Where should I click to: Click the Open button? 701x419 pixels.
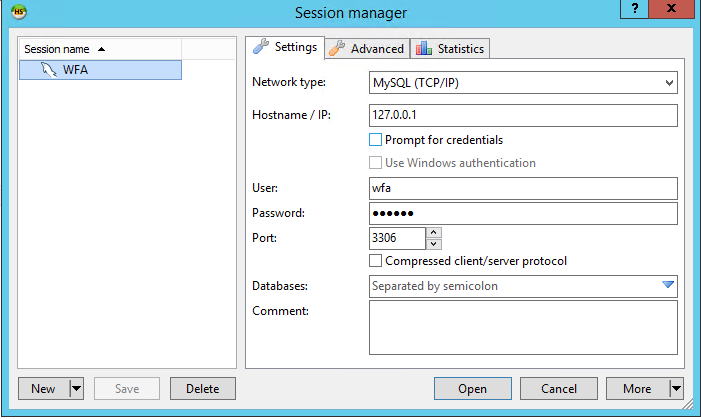(472, 389)
